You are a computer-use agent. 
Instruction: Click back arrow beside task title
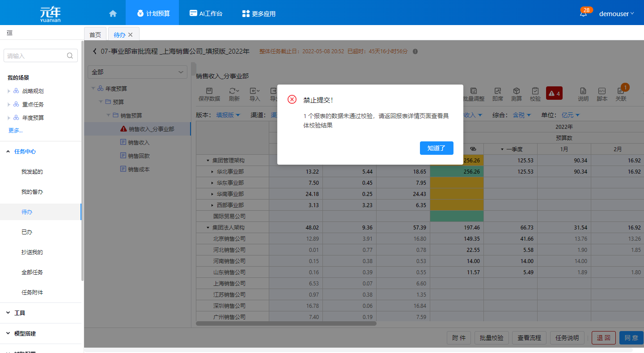[x=94, y=51]
